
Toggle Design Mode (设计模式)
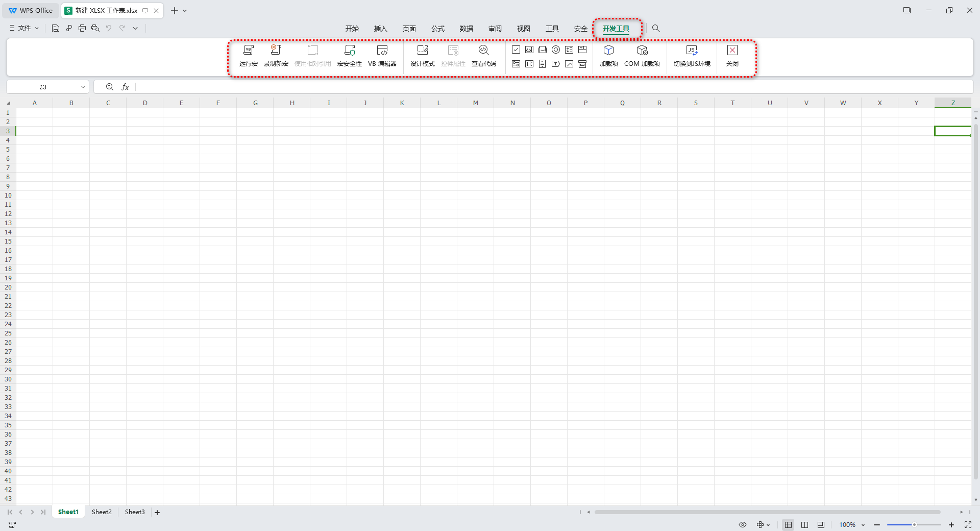[422, 55]
